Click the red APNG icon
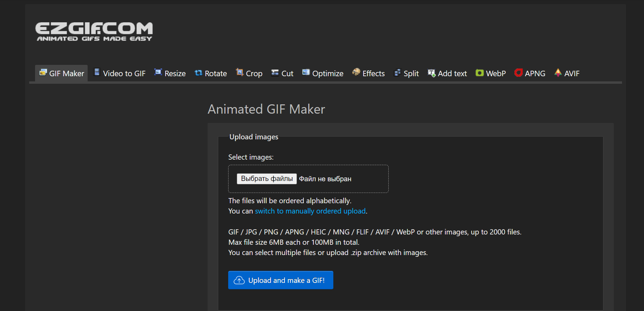 [x=518, y=73]
